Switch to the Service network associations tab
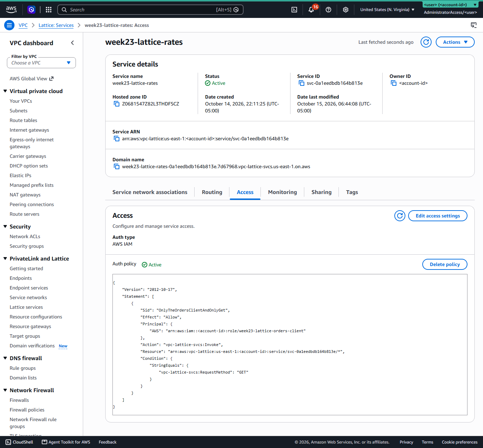 point(150,192)
